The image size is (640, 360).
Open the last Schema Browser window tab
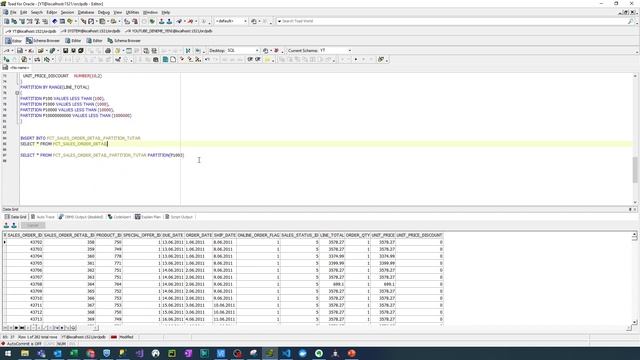124,41
